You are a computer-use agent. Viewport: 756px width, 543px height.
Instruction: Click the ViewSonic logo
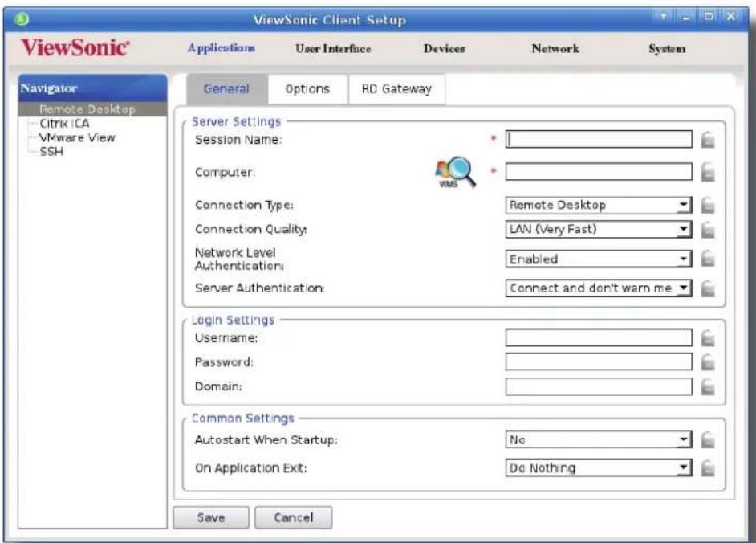coord(75,47)
